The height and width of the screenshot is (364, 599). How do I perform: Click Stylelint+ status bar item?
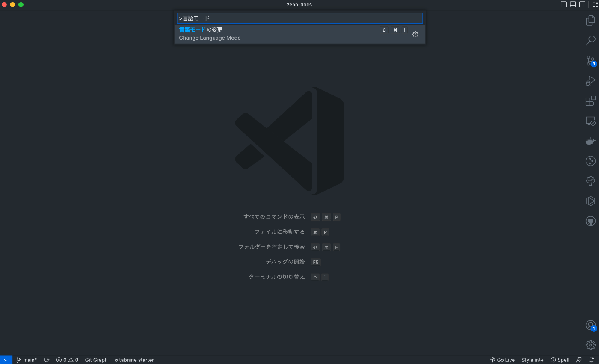532,360
